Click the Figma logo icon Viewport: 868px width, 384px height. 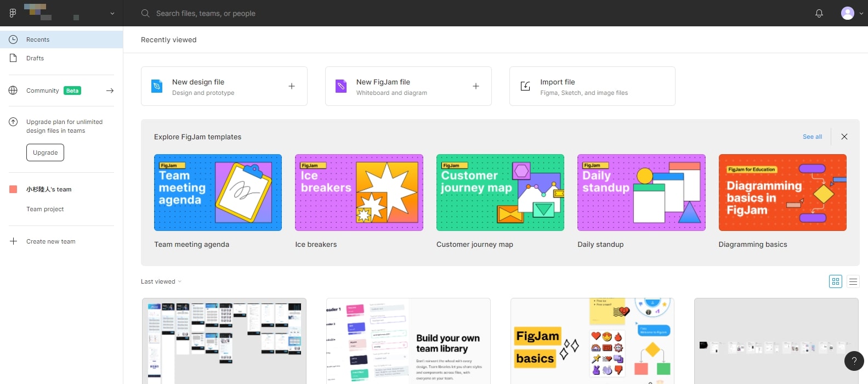tap(13, 13)
